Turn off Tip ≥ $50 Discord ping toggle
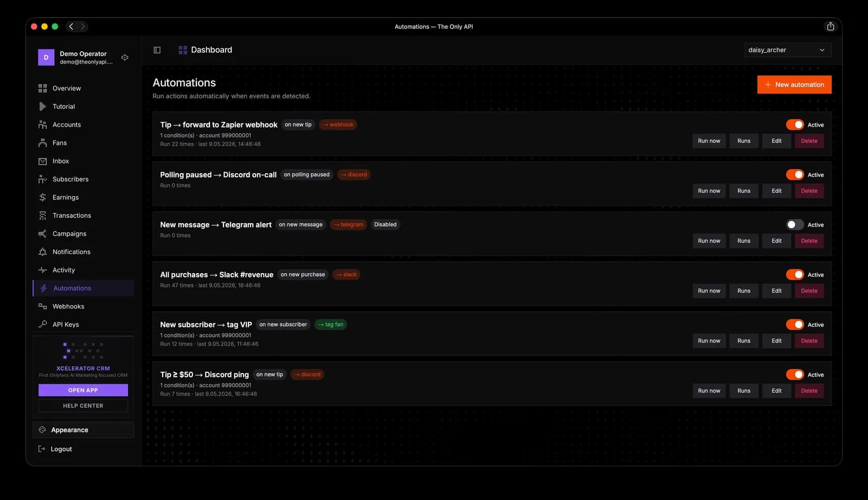This screenshot has height=500, width=868. 795,375
